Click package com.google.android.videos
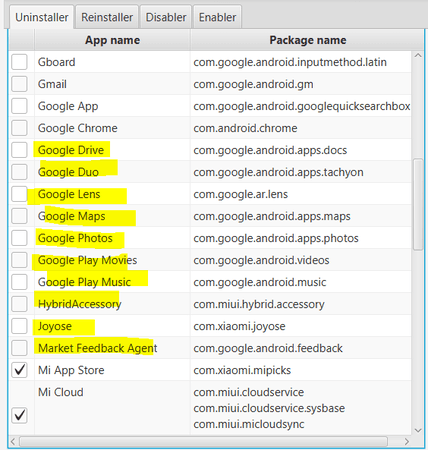The width and height of the screenshot is (428, 450). (261, 260)
